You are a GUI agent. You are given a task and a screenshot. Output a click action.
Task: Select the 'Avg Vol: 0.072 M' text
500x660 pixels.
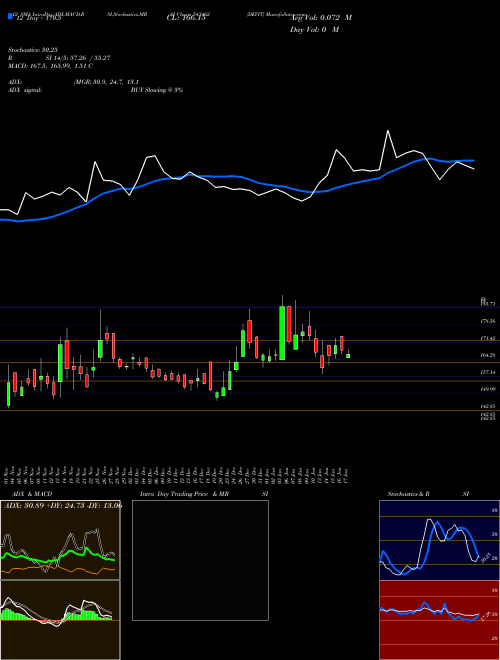pyautogui.click(x=321, y=18)
